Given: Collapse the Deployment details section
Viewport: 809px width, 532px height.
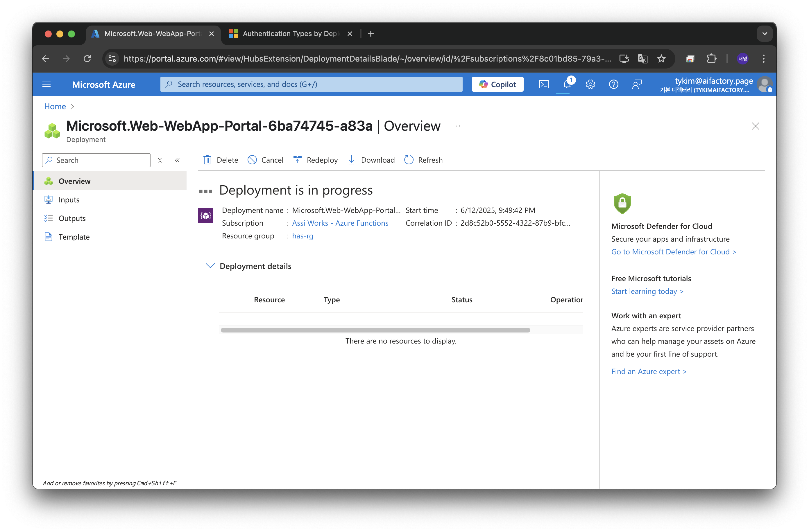Looking at the screenshot, I should click(210, 266).
